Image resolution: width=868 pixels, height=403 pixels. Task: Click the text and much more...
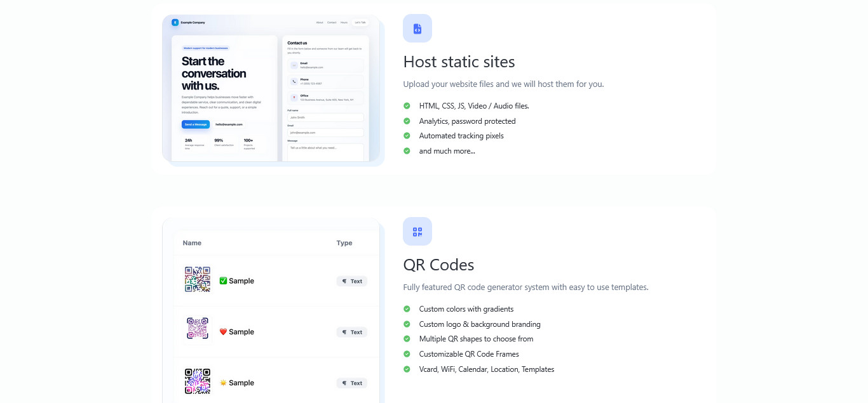tap(447, 151)
